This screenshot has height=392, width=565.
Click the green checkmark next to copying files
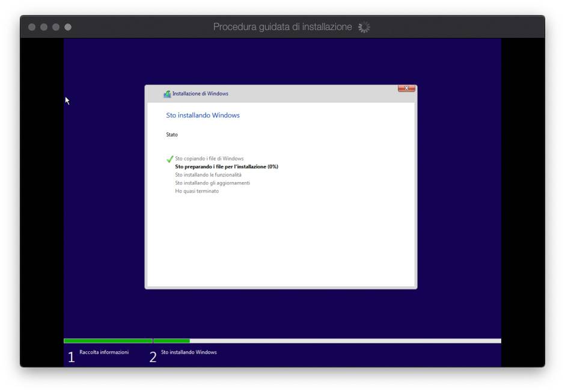click(x=169, y=159)
